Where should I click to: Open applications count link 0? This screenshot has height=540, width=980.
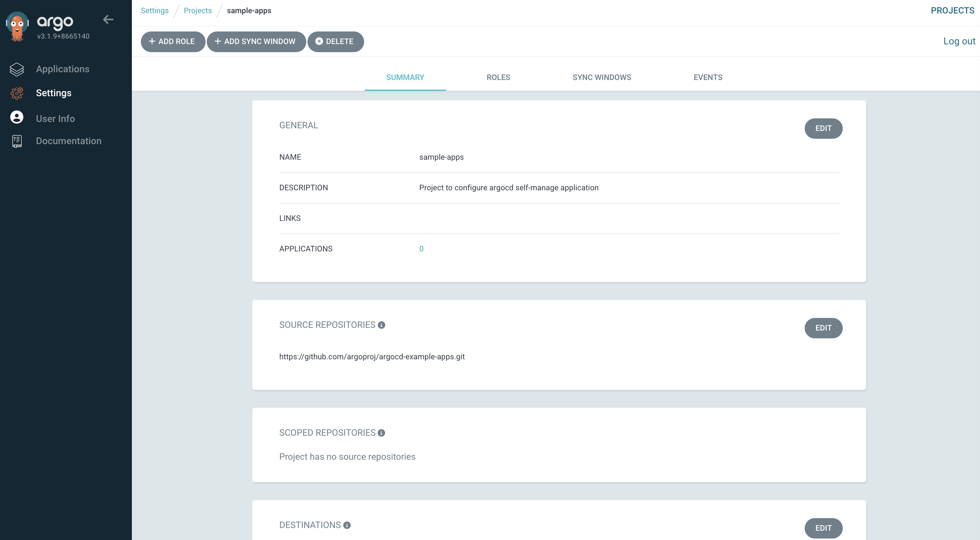[421, 249]
